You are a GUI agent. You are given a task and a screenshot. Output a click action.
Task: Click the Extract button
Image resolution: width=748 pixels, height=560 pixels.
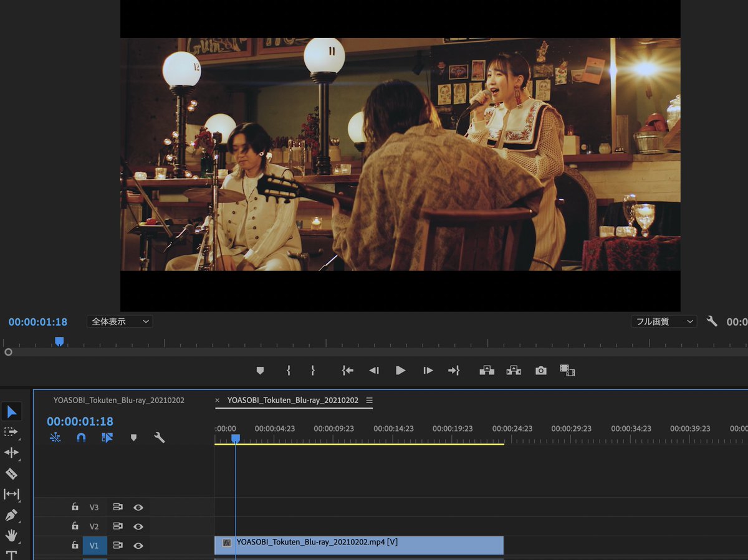(514, 371)
